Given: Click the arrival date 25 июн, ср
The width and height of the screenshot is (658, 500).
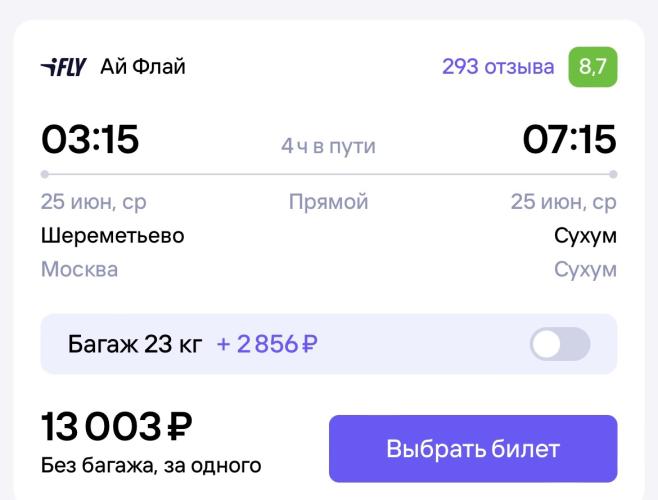Looking at the screenshot, I should point(564,202).
